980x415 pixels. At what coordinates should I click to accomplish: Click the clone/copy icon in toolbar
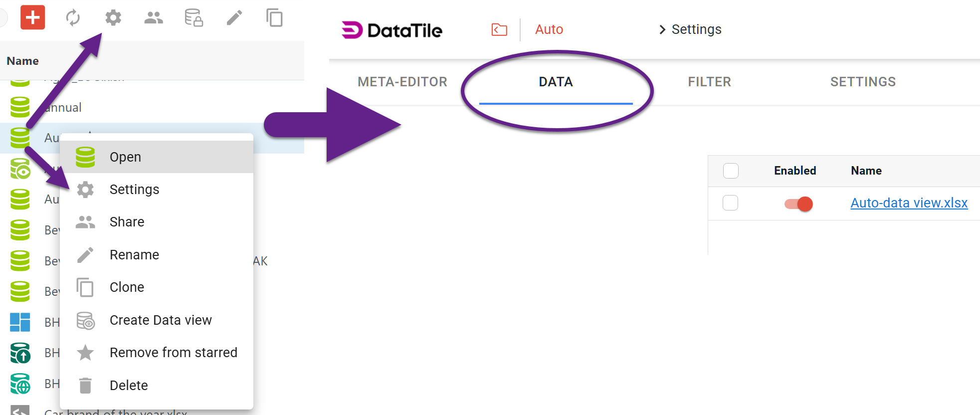[x=274, y=18]
